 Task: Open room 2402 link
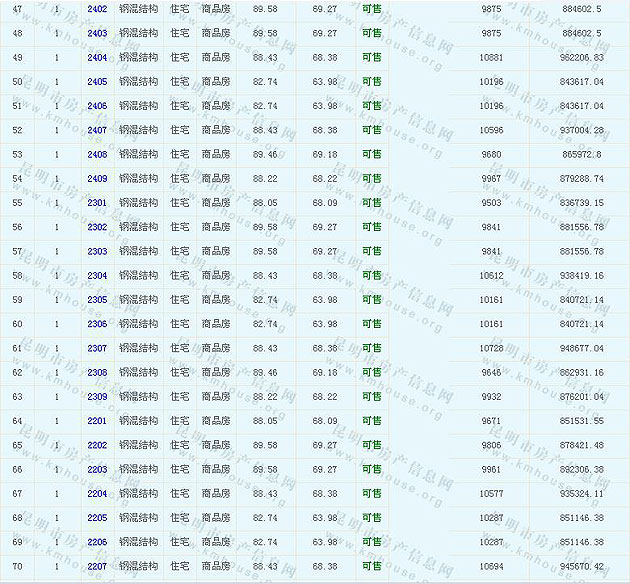click(97, 8)
